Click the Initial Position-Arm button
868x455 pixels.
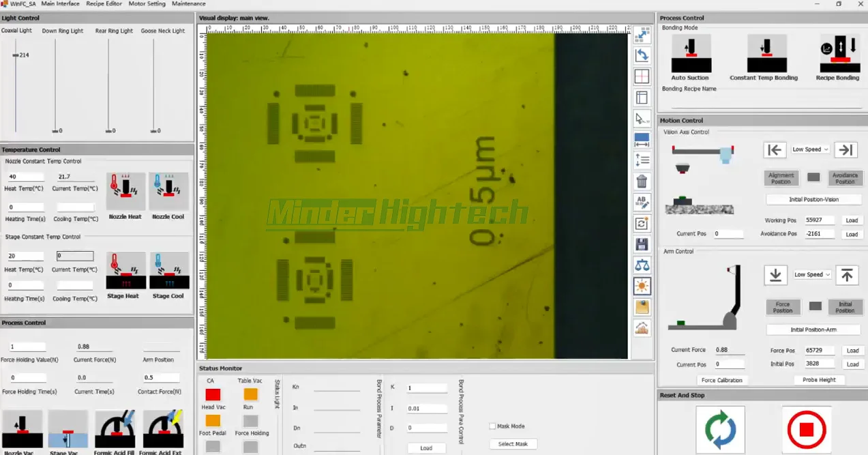(813, 329)
